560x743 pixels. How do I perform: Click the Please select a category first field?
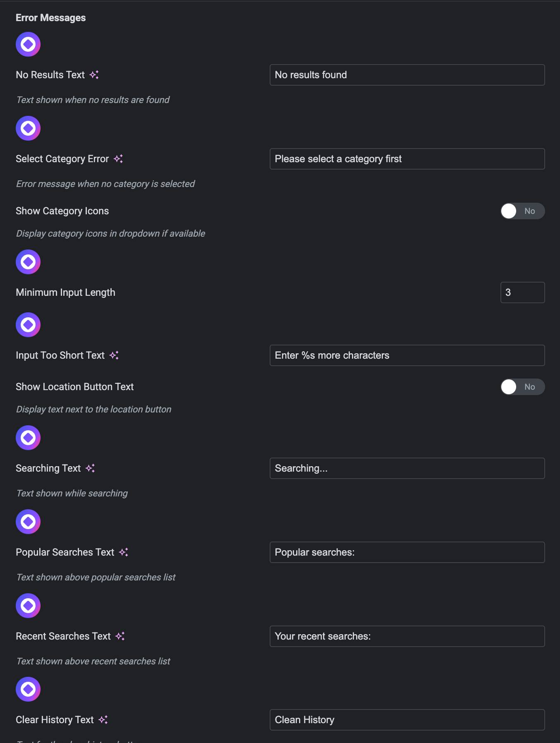click(x=407, y=159)
